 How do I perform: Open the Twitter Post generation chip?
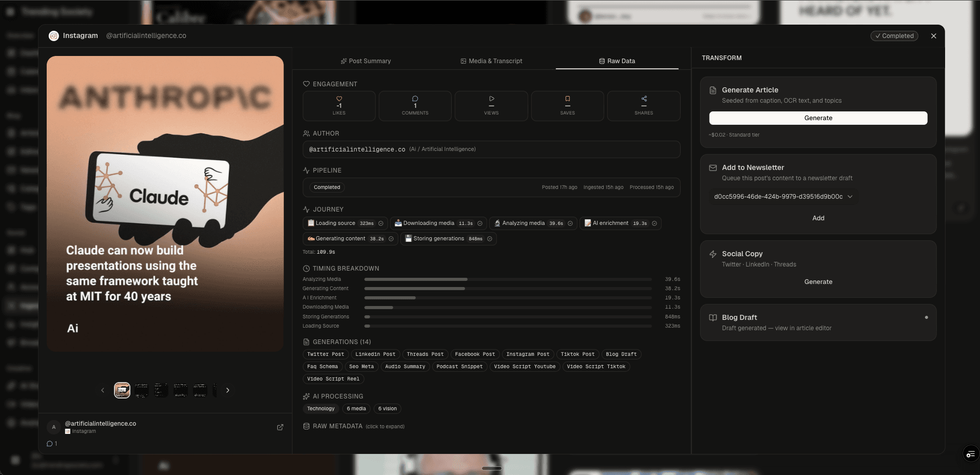(x=325, y=354)
